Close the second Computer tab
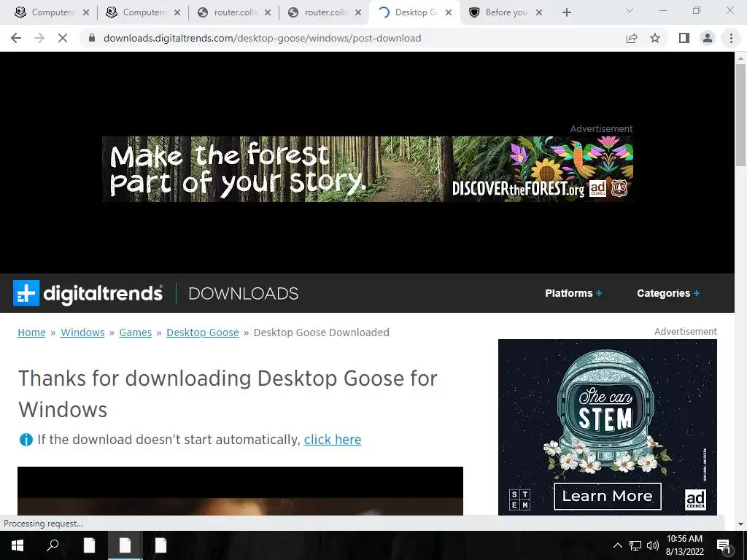The image size is (747, 560). click(x=177, y=12)
